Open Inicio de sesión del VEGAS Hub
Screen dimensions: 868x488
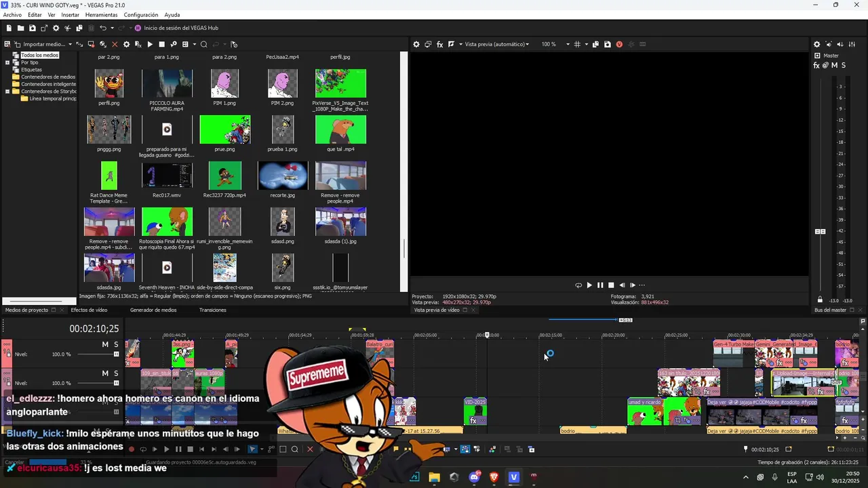(x=181, y=28)
